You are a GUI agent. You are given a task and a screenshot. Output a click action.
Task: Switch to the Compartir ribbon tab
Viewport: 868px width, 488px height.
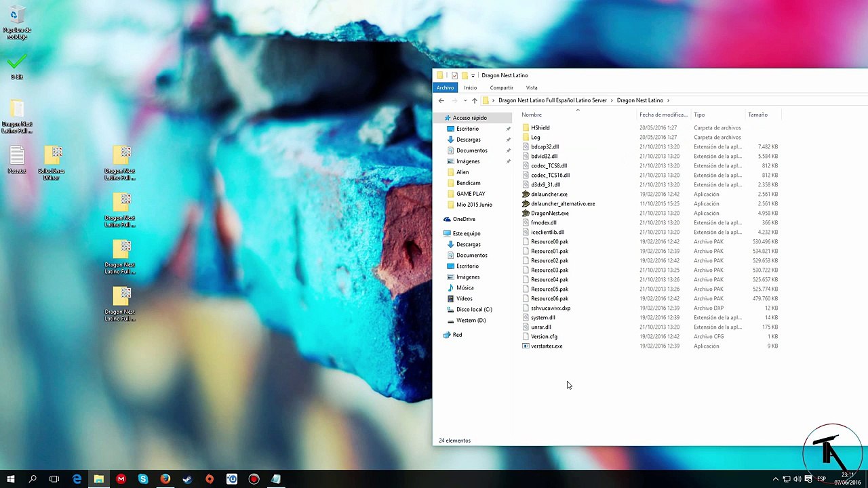502,87
